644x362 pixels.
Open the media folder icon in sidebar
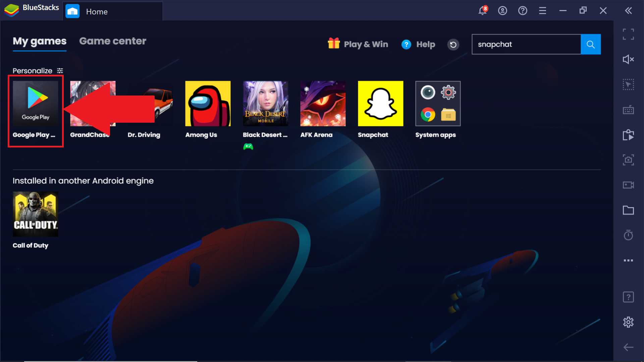point(628,210)
